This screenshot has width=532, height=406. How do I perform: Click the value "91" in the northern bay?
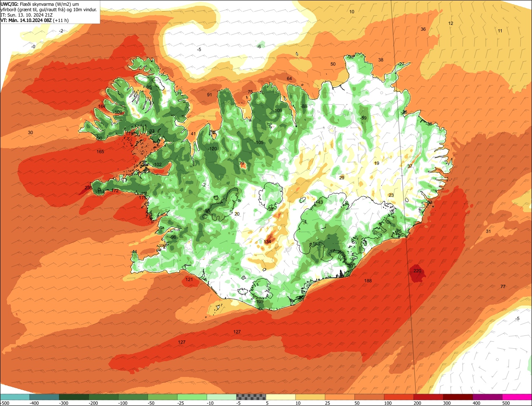209,95
